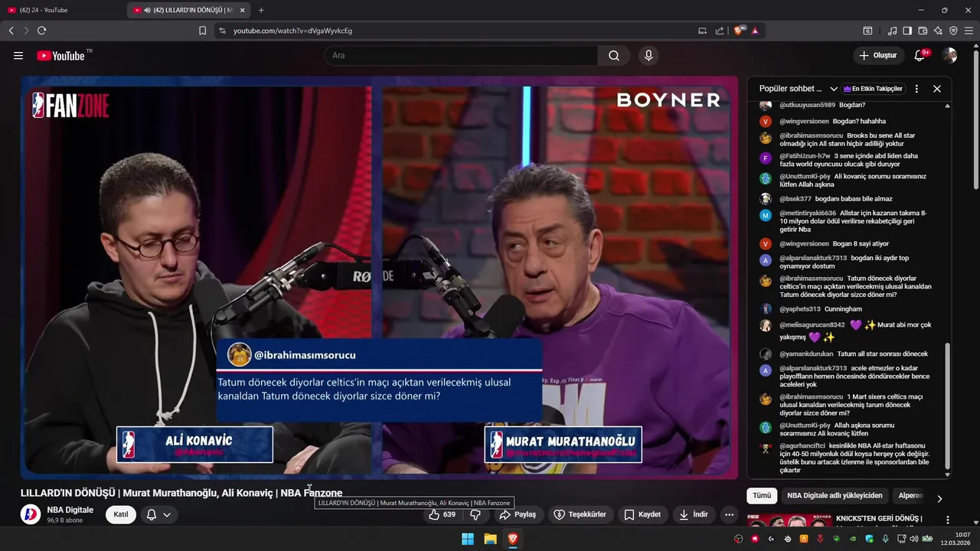Open Brave Rewards triangle icon

[755, 31]
